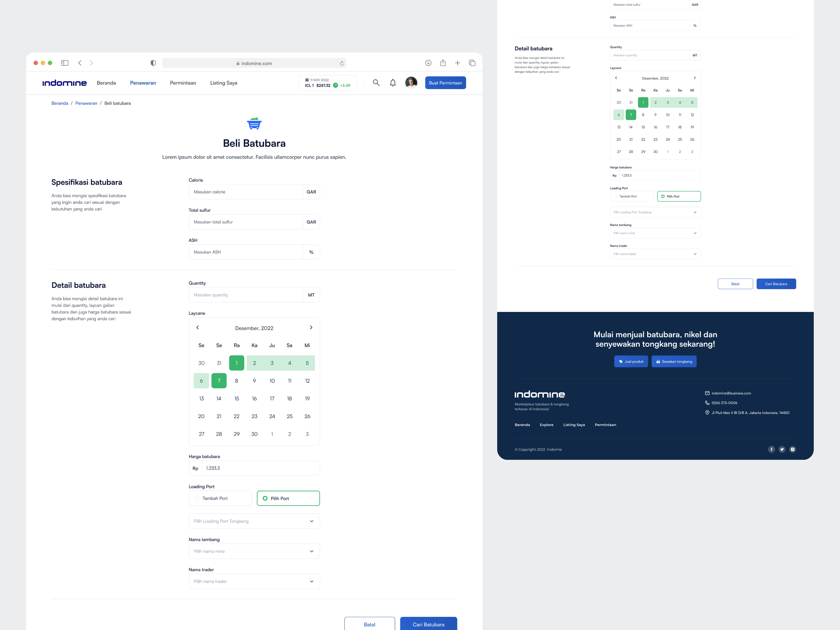Image resolution: width=840 pixels, height=630 pixels.
Task: Select the Tambah Port radio option
Action: (197, 498)
